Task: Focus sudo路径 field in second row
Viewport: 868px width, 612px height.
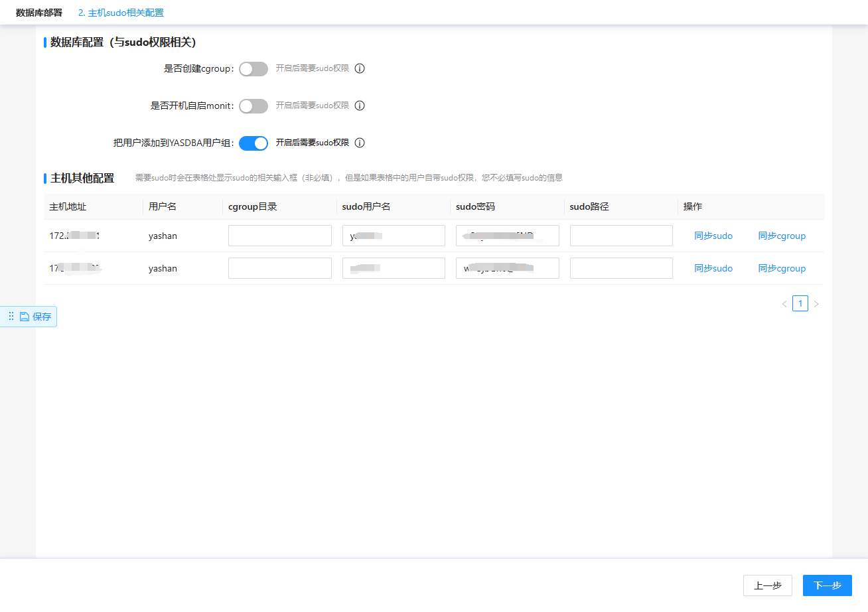Action: [x=621, y=268]
